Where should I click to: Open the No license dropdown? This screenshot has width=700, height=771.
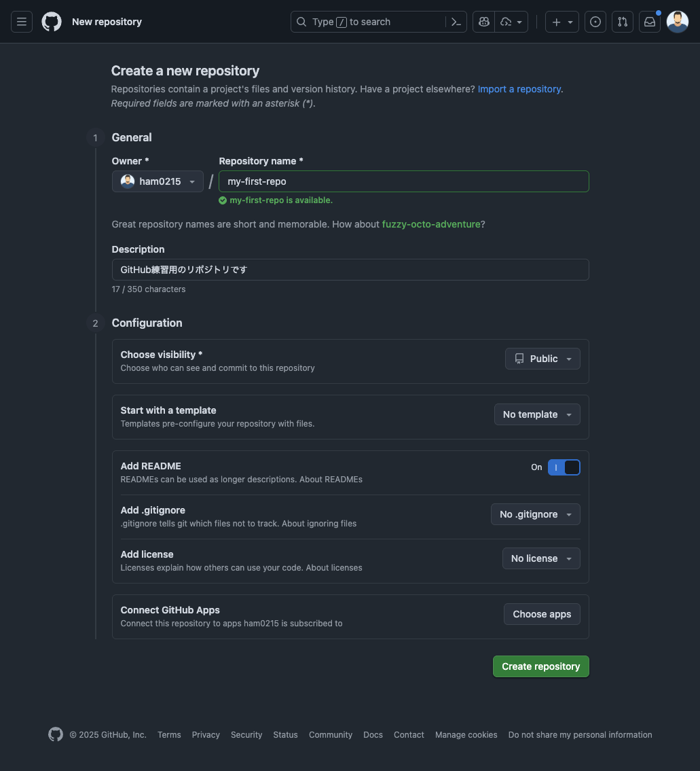pos(540,558)
